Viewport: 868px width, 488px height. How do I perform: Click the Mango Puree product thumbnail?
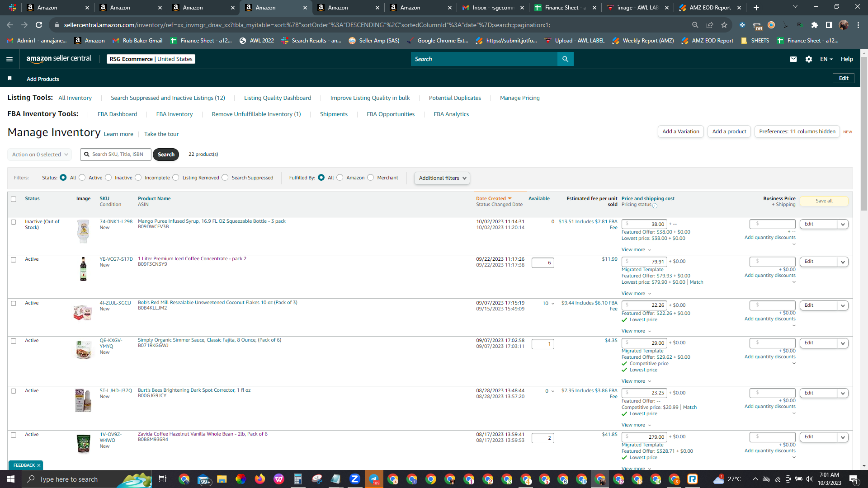point(83,231)
